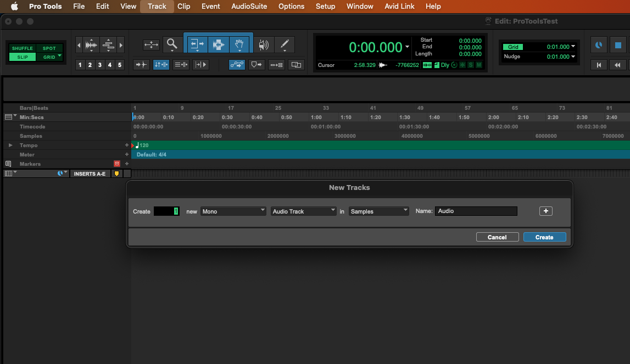Select the Selector waveform tool
630x364 pixels.
pos(219,44)
